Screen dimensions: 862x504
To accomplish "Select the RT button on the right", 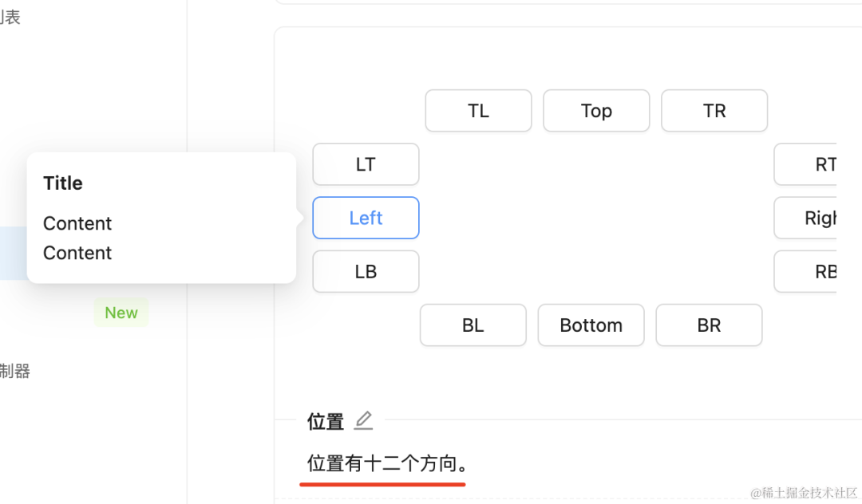I will click(x=806, y=164).
